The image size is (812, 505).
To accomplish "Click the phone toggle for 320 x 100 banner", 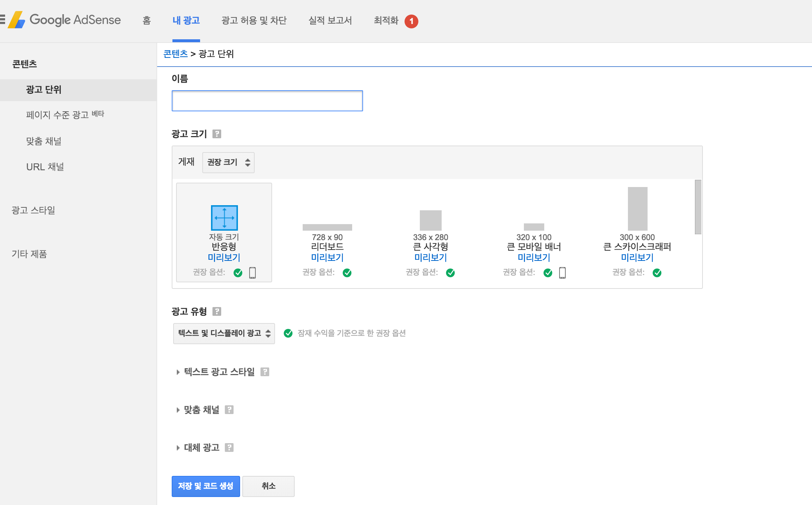I will coord(563,273).
